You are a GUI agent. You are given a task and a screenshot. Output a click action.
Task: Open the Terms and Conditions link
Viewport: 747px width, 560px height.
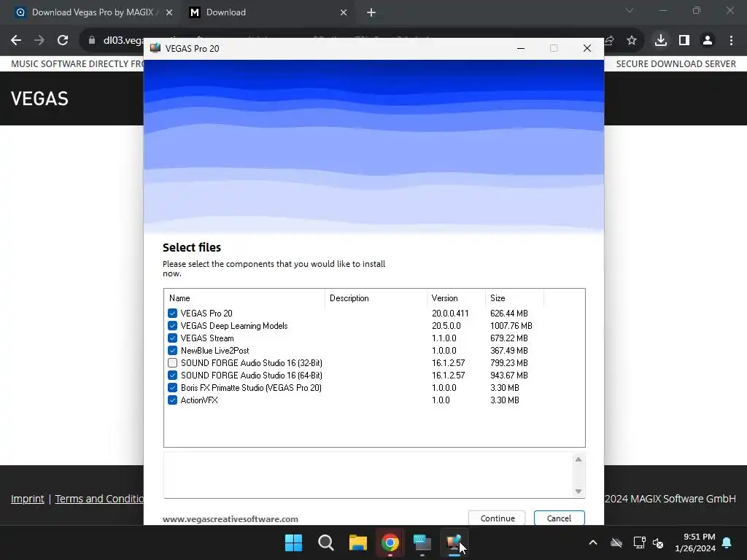pyautogui.click(x=99, y=499)
